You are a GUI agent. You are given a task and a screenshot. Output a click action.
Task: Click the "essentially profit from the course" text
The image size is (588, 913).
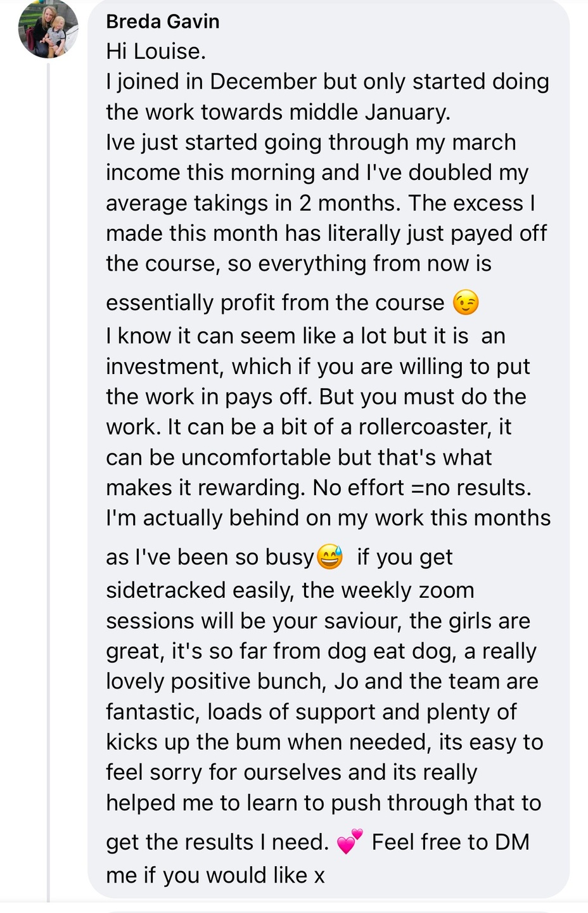275,303
